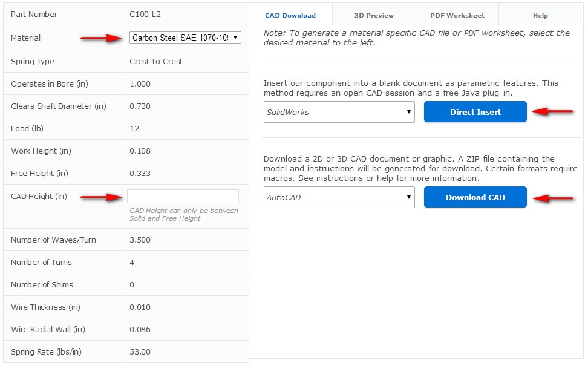Click the Number of Waves/Turn label

point(53,240)
